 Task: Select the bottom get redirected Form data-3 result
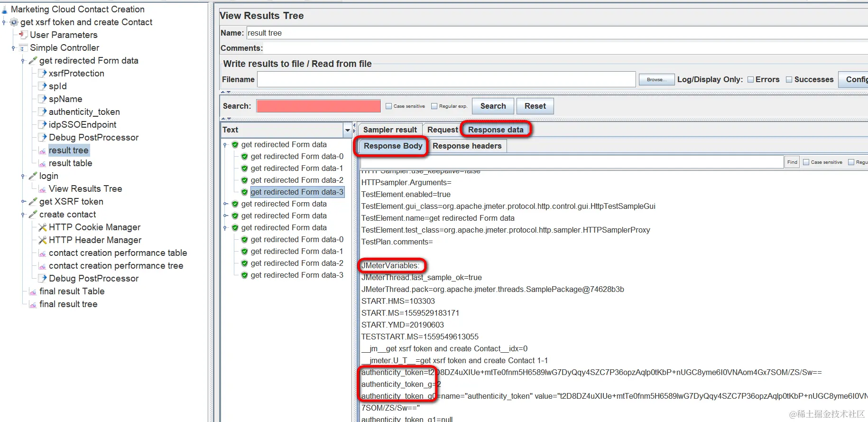(x=296, y=275)
